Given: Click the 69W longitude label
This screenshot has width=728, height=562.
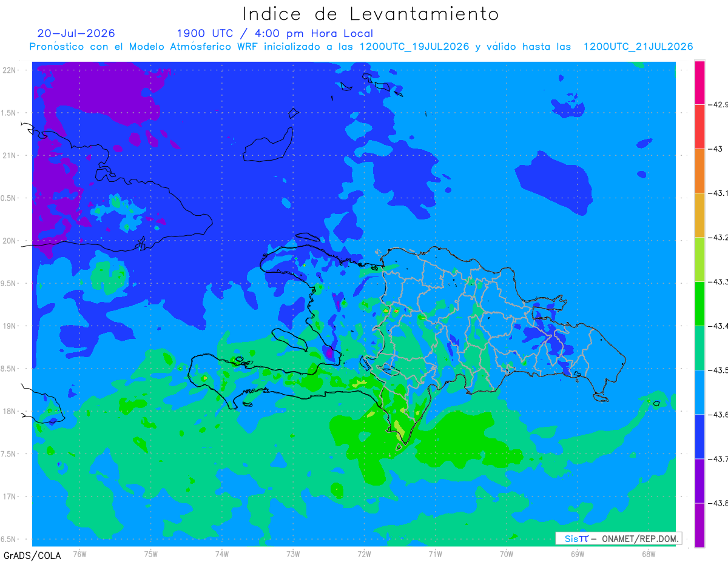Looking at the screenshot, I should point(578,554).
